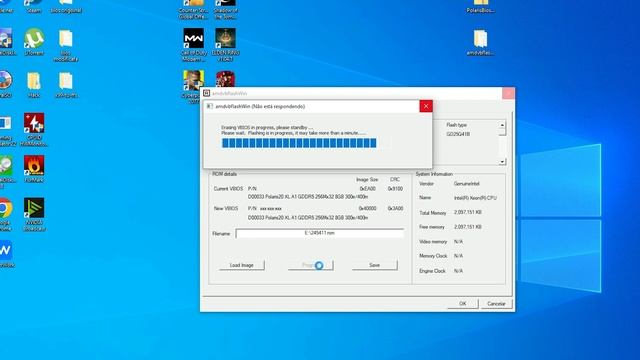Launch Counter-Strike Global Offensive shortcut
This screenshot has width=640, height=360.
pos(193,9)
